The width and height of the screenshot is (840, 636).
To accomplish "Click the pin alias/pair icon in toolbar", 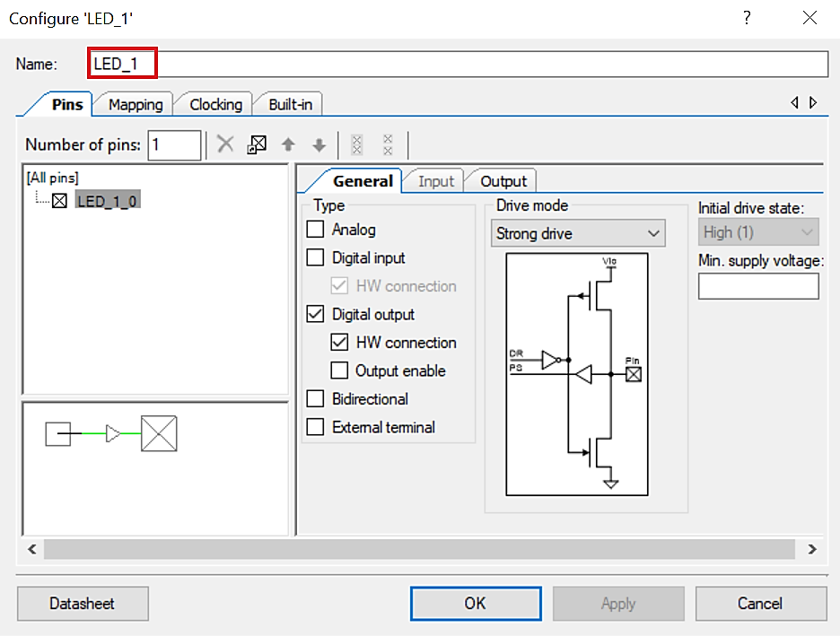I will [257, 144].
